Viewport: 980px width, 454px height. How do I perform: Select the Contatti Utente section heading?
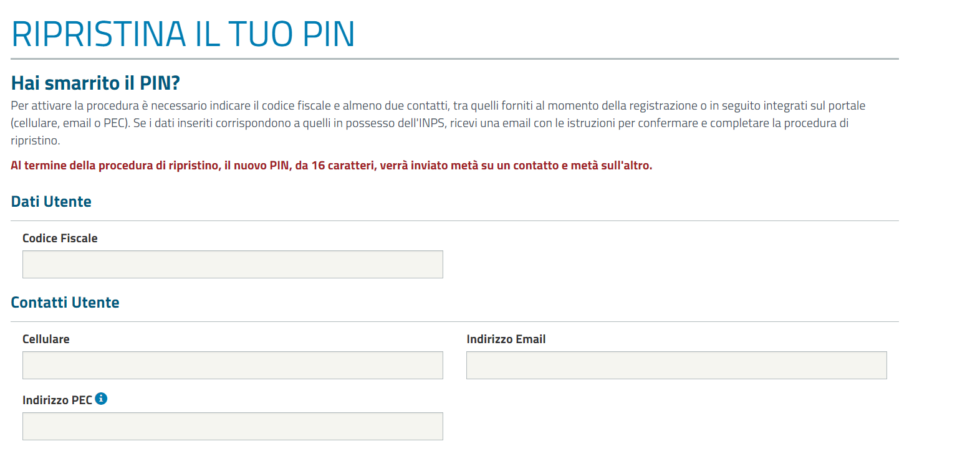click(x=65, y=303)
